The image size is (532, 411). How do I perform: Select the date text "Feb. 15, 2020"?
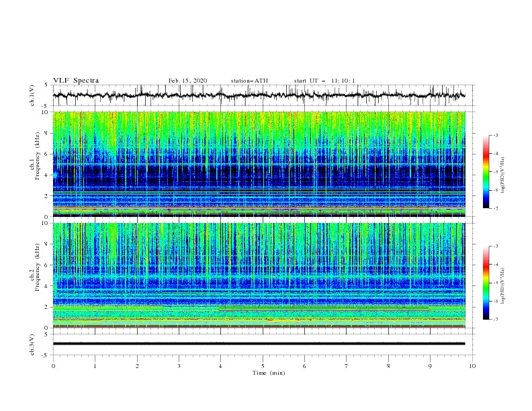click(x=187, y=81)
